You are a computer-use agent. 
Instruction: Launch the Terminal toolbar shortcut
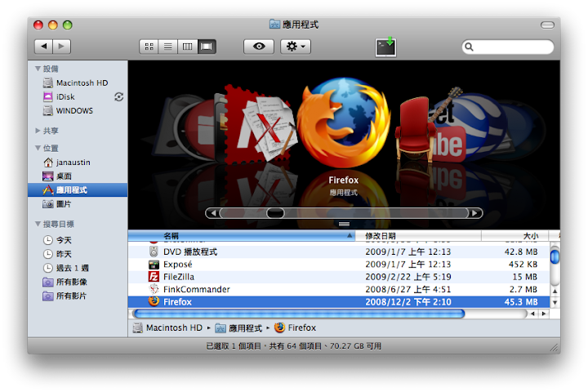coord(385,47)
